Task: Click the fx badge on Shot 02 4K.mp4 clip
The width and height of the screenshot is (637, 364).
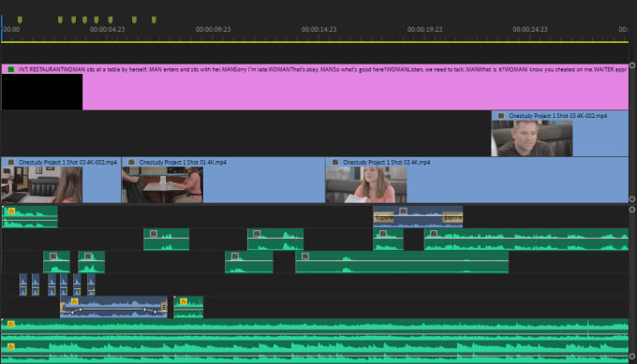Action: tap(335, 162)
